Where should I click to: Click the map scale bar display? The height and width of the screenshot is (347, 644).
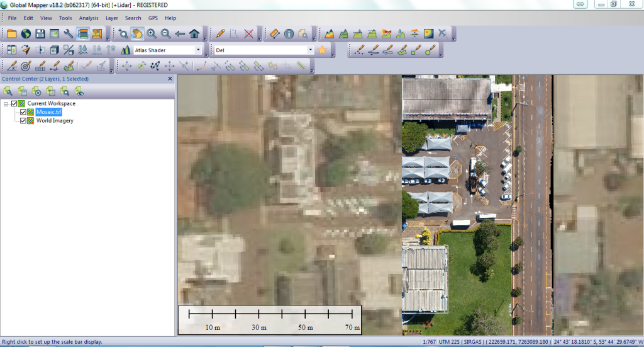(270, 320)
